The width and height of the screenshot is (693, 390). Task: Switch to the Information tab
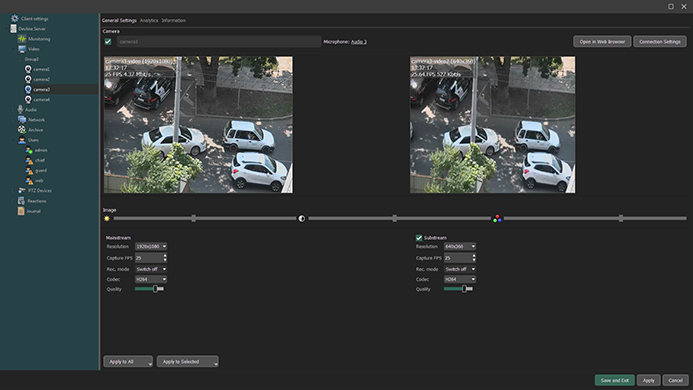[173, 20]
